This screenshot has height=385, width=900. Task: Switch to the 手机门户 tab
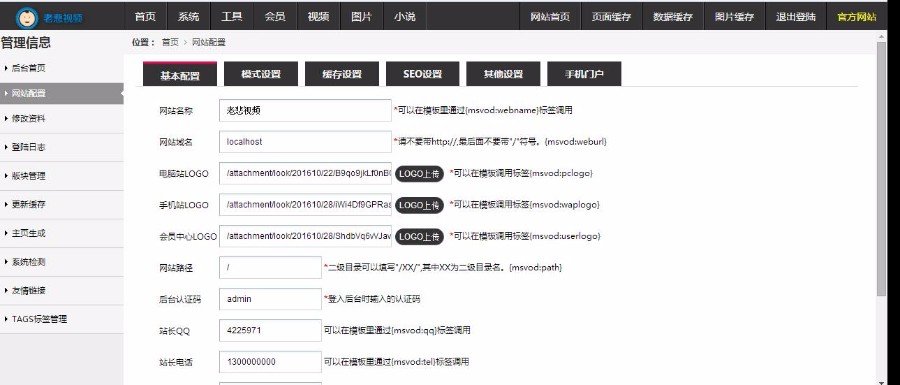coord(584,74)
